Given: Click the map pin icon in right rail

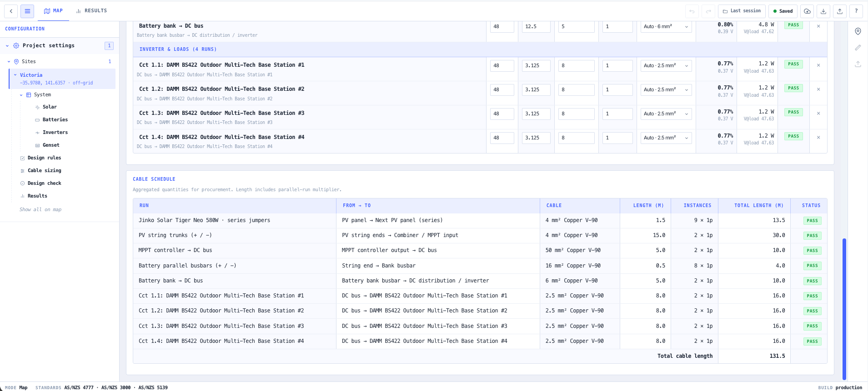Looking at the screenshot, I should click(x=858, y=31).
